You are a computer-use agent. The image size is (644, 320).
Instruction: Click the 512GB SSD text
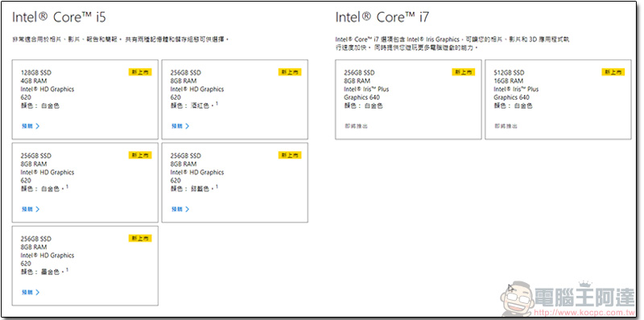pyautogui.click(x=509, y=72)
